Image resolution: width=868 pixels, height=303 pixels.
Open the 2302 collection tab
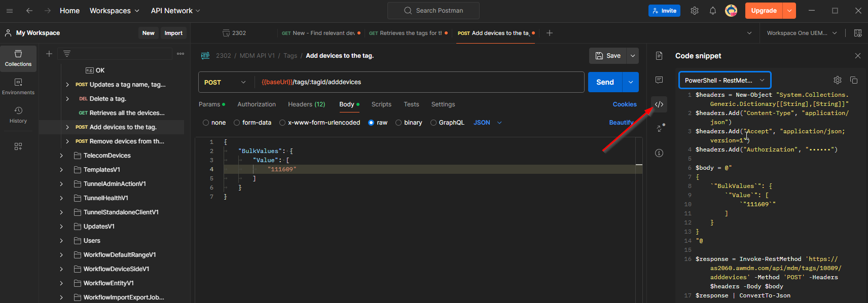[x=235, y=33]
